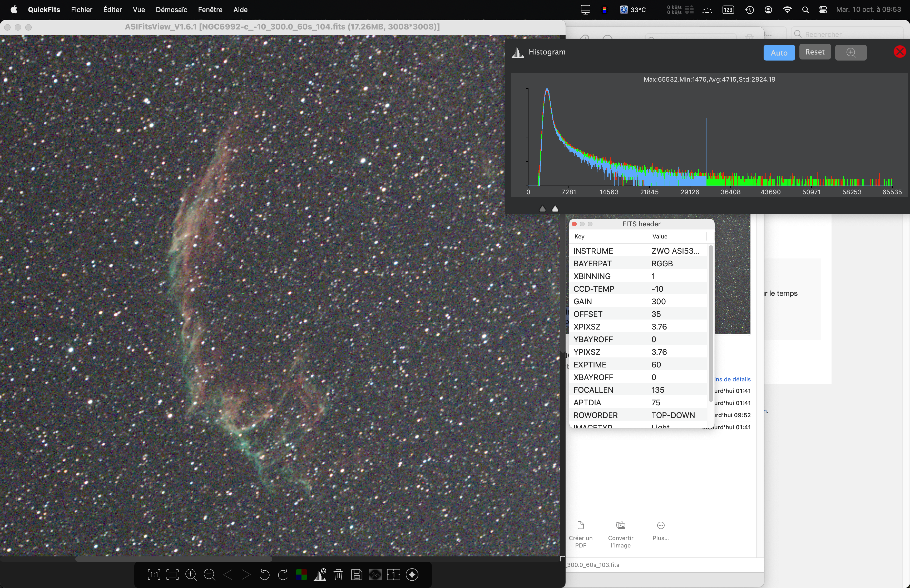Rotate image counterclockwise
This screenshot has height=588, width=910.
(265, 575)
